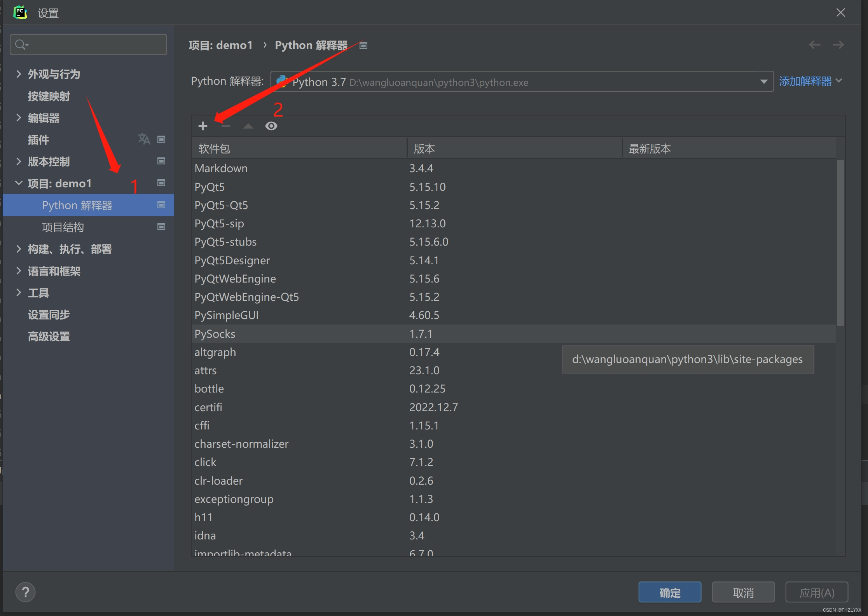Viewport: 868px width, 616px height.
Task: Click the package list vertical scrollbar
Action: (x=840, y=243)
